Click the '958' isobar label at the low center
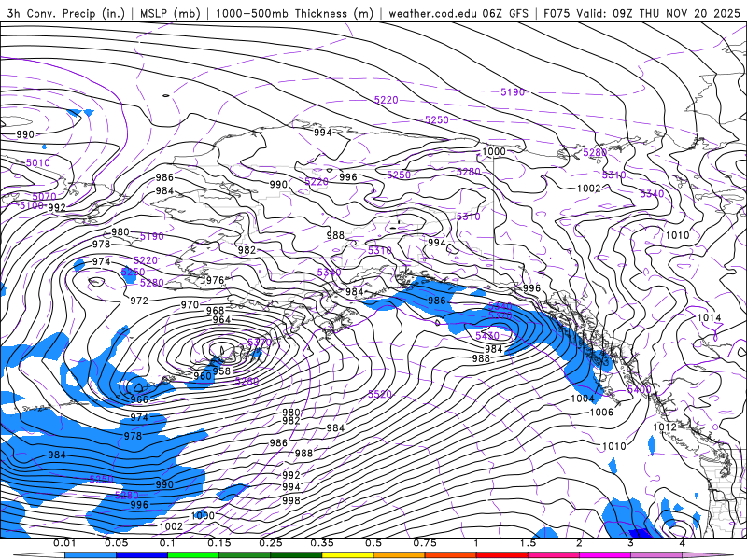Screen dimensions: 747x560 pos(221,371)
